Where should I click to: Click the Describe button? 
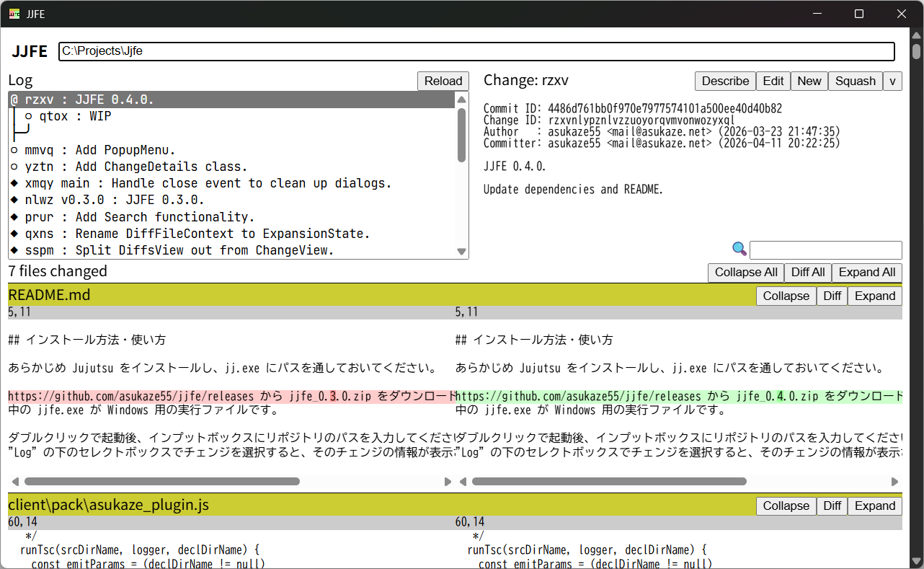click(x=725, y=81)
